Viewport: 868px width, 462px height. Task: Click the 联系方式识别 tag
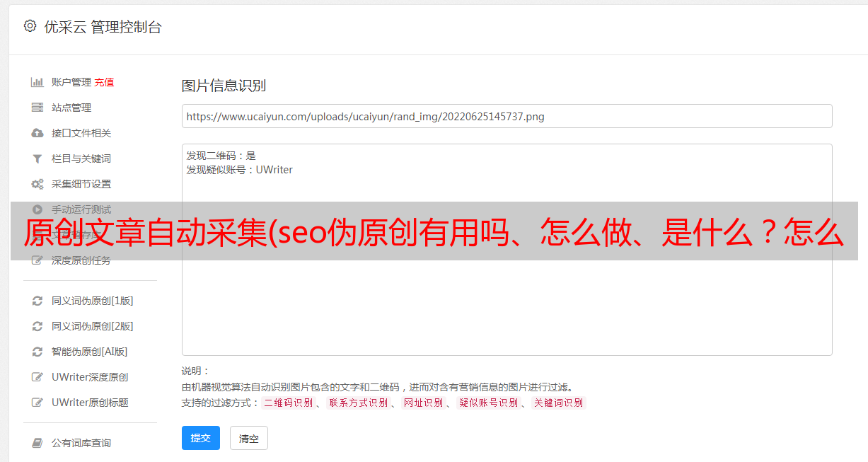pos(358,403)
